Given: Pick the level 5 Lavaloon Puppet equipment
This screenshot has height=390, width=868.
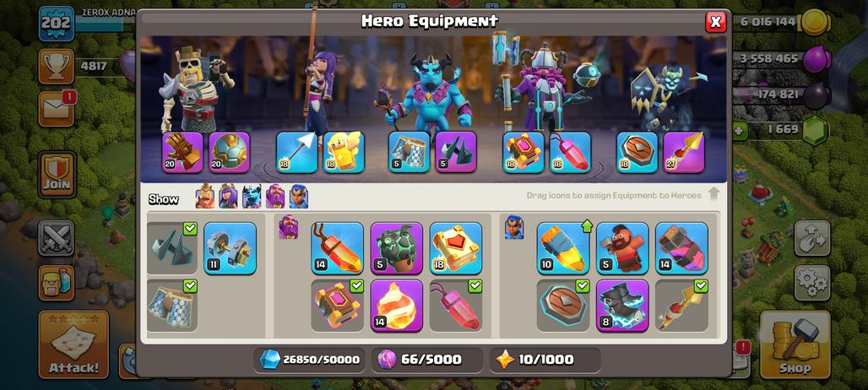Looking at the screenshot, I should pos(396,248).
